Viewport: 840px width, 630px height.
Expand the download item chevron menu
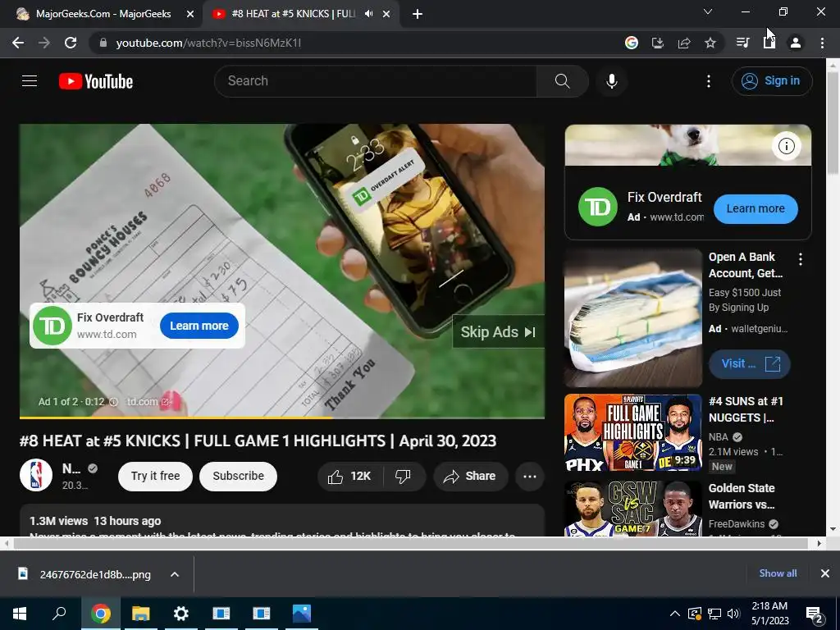[x=175, y=574]
